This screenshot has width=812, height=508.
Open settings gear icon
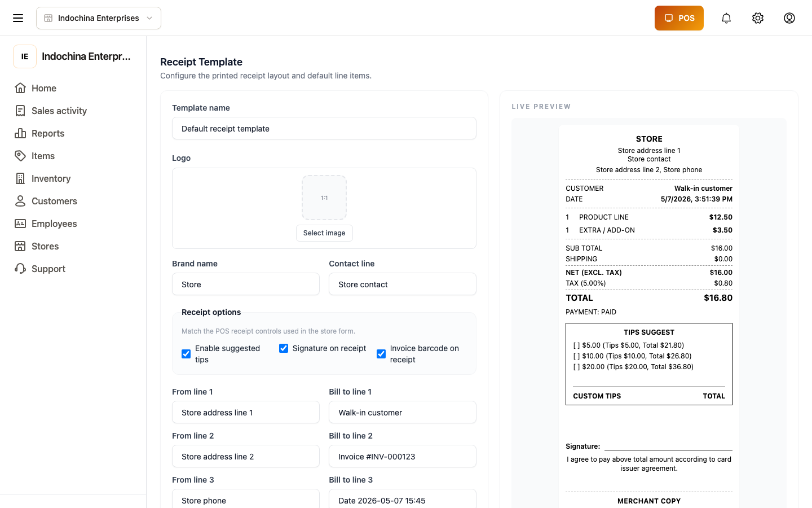point(758,18)
